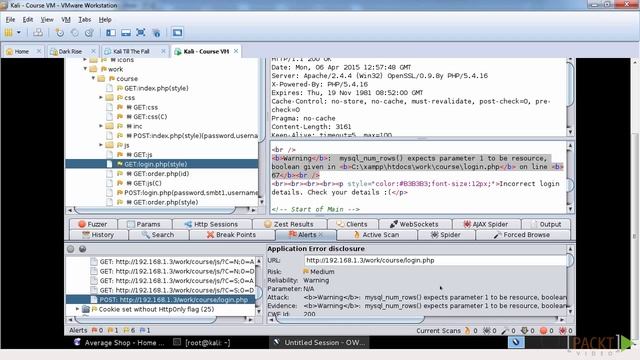Enter full screen mode icon
The width and height of the screenshot is (640, 360).
tap(141, 33)
